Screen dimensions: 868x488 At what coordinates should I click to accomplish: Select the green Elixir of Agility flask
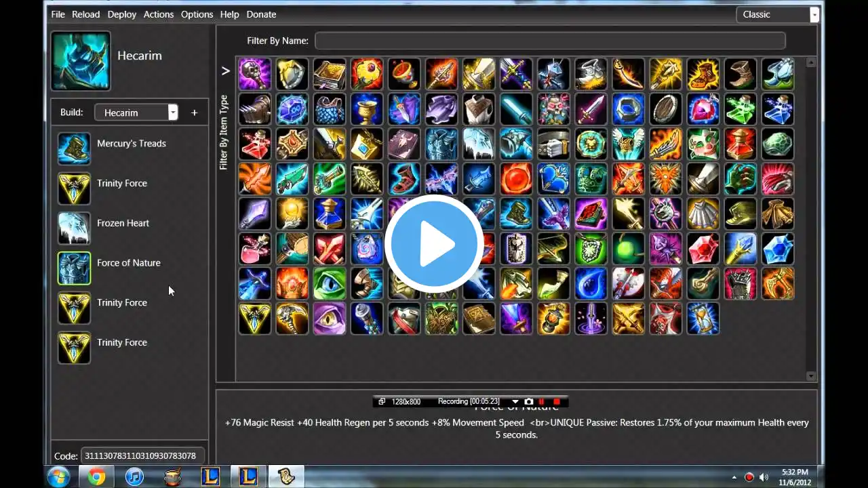(x=740, y=109)
